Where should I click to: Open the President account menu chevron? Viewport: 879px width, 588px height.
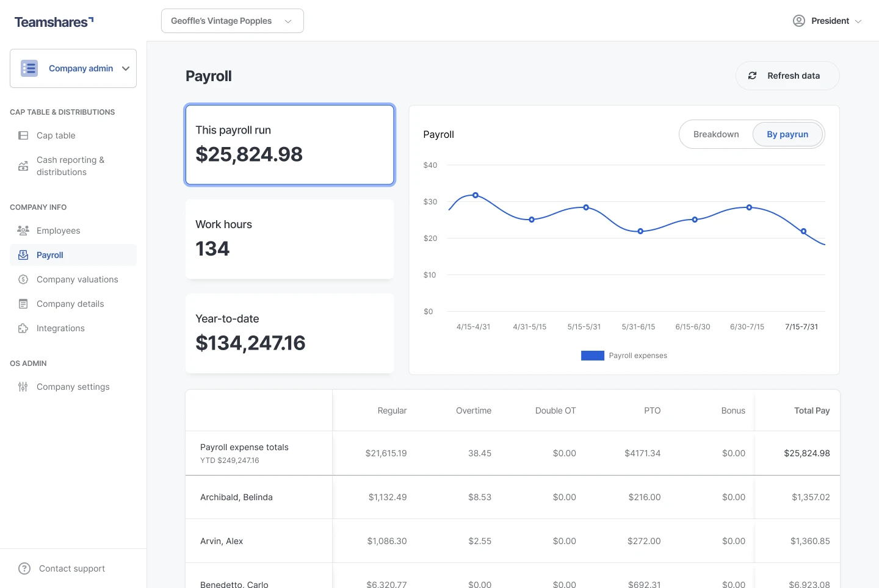coord(859,20)
